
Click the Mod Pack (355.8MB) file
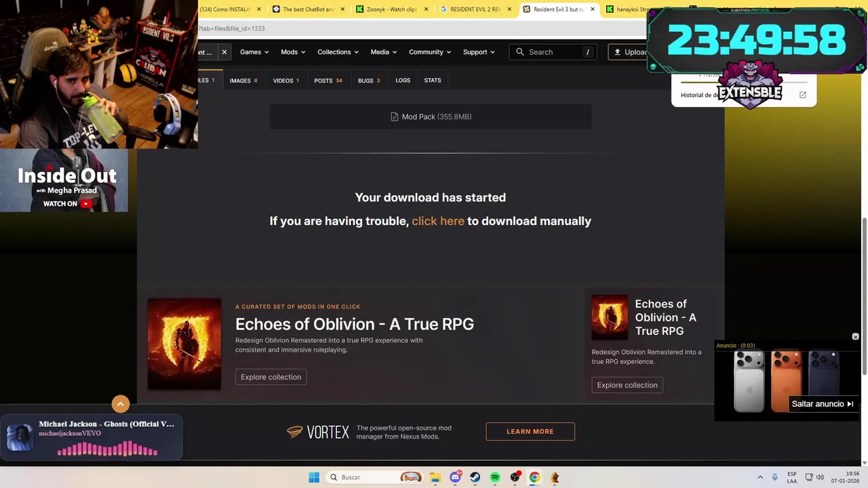point(431,117)
